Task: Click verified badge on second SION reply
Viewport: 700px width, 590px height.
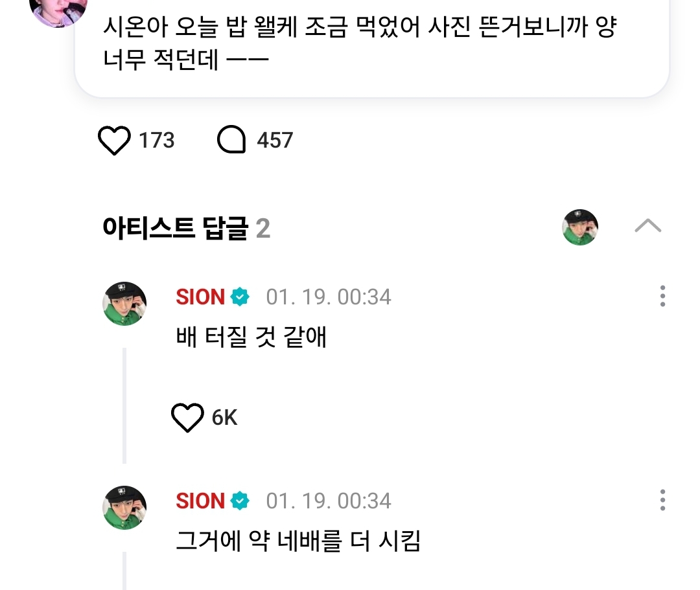Action: point(240,501)
